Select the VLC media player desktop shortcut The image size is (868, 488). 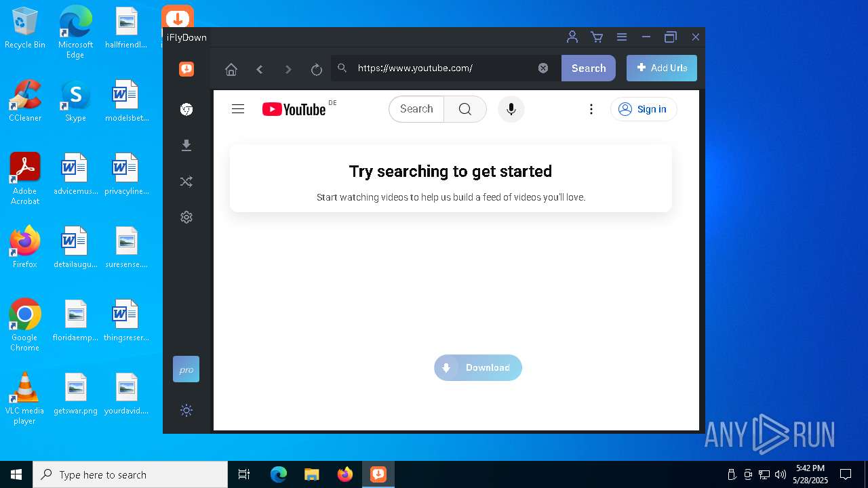point(25,399)
